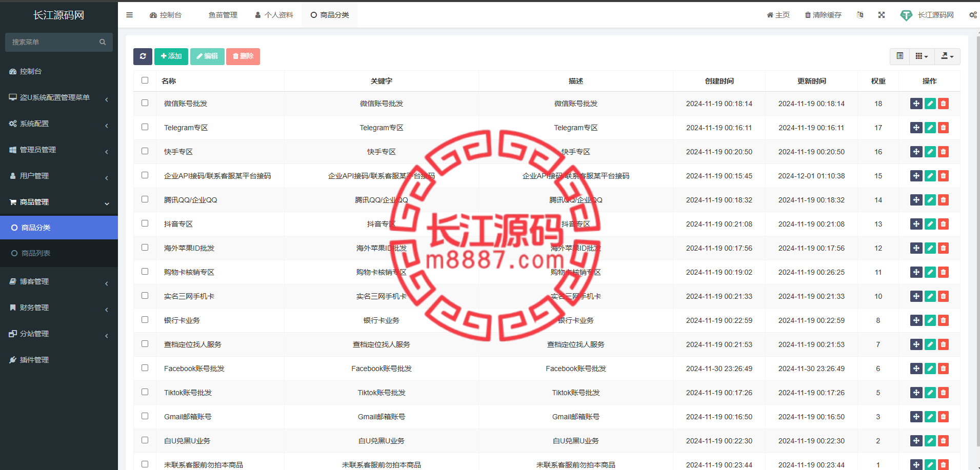980x470 pixels.
Task: Click the drag-sort icon for Tiktok账号批发 row
Action: tap(916, 393)
